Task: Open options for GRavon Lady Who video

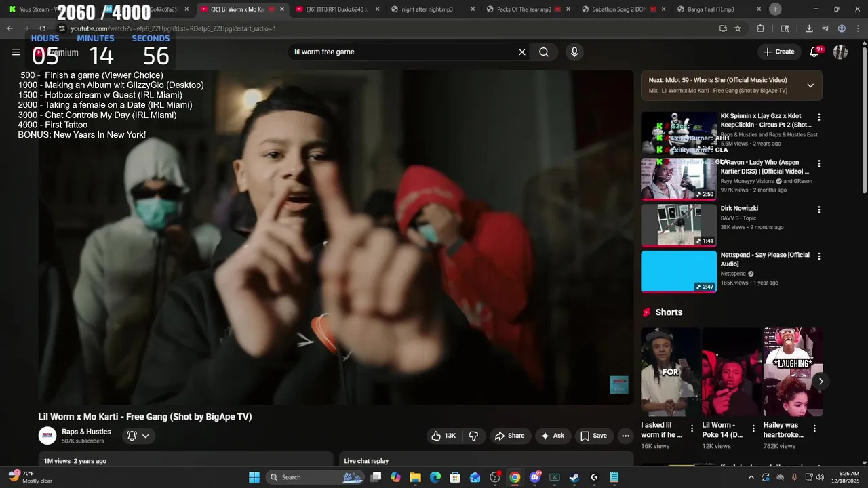Action: click(x=819, y=163)
